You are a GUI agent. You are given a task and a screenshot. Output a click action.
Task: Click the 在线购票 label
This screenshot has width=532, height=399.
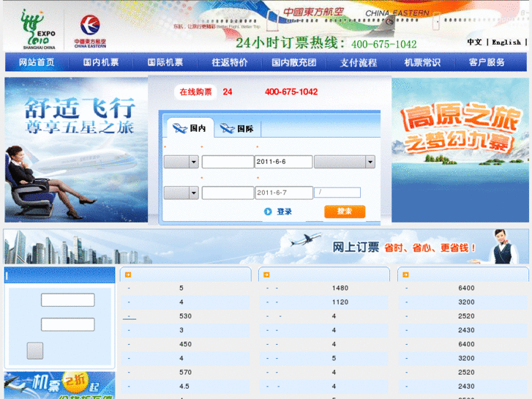pyautogui.click(x=195, y=92)
